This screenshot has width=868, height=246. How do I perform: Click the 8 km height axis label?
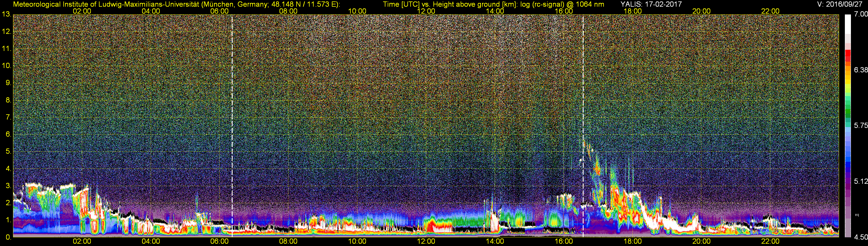8,100
